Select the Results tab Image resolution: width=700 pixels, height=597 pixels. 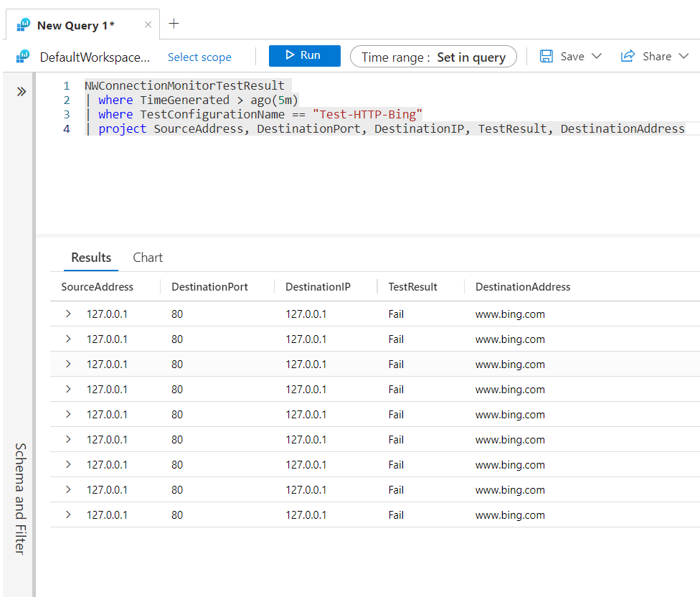(x=91, y=258)
